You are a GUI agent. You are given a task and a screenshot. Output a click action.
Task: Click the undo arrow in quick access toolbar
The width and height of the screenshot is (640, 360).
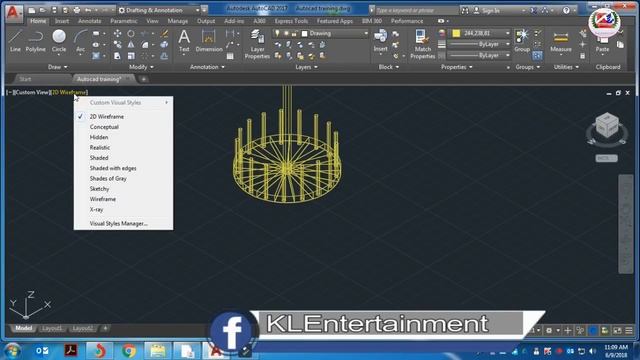[x=88, y=10]
